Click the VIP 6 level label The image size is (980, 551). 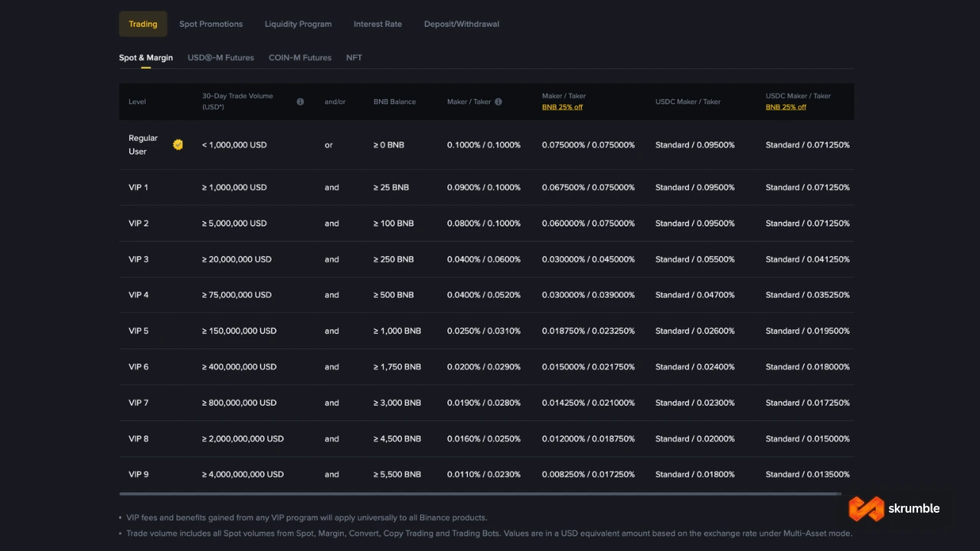(x=139, y=367)
